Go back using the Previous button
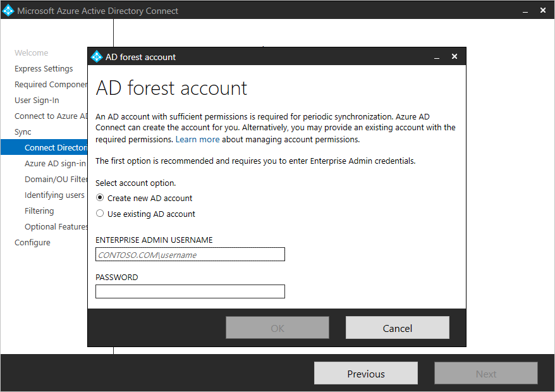 tap(365, 373)
